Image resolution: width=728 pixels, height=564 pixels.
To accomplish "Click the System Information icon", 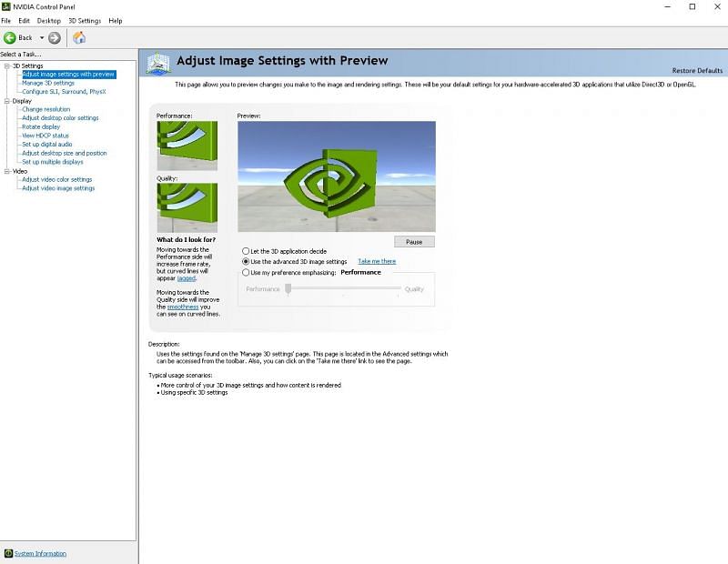I will click(x=8, y=553).
